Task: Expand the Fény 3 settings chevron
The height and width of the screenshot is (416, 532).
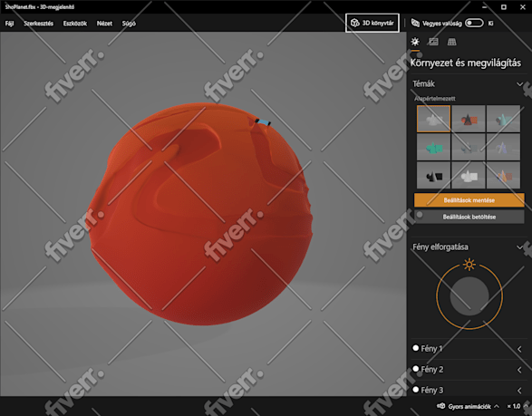Action: (519, 391)
